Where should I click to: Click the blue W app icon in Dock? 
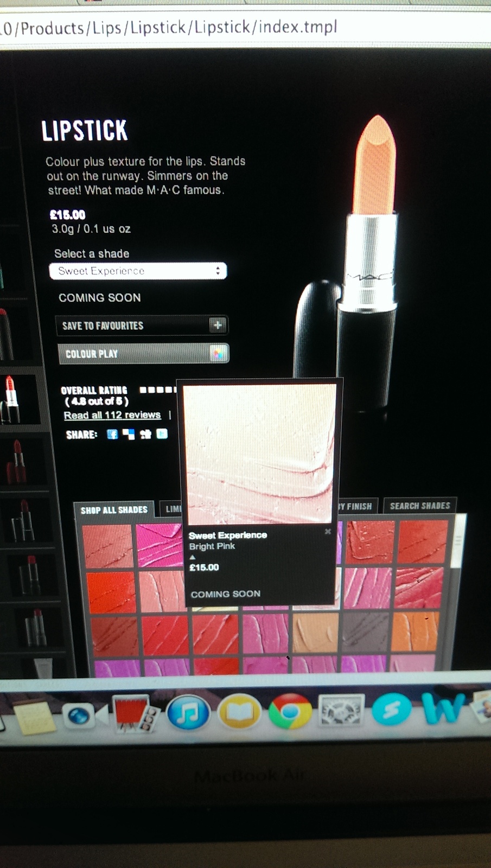(444, 709)
